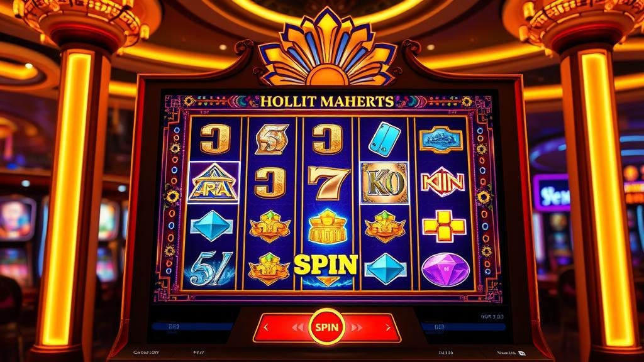Select the framed KO symbol

pyautogui.click(x=384, y=183)
